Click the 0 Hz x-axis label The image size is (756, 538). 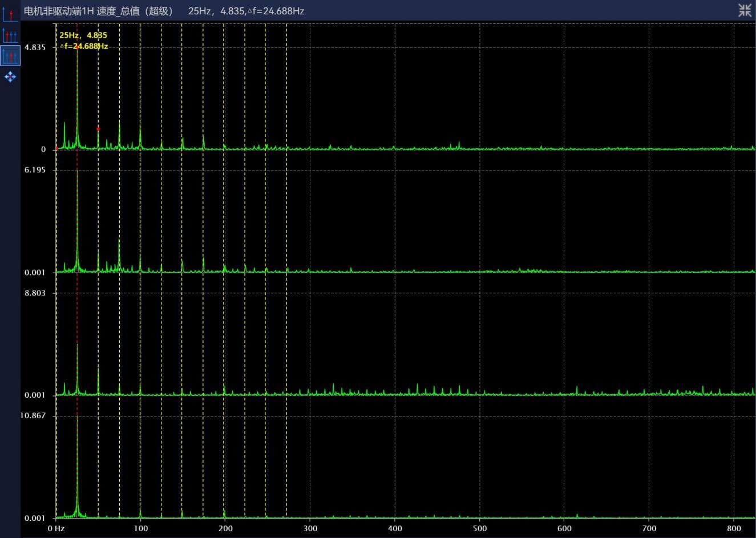[56, 528]
